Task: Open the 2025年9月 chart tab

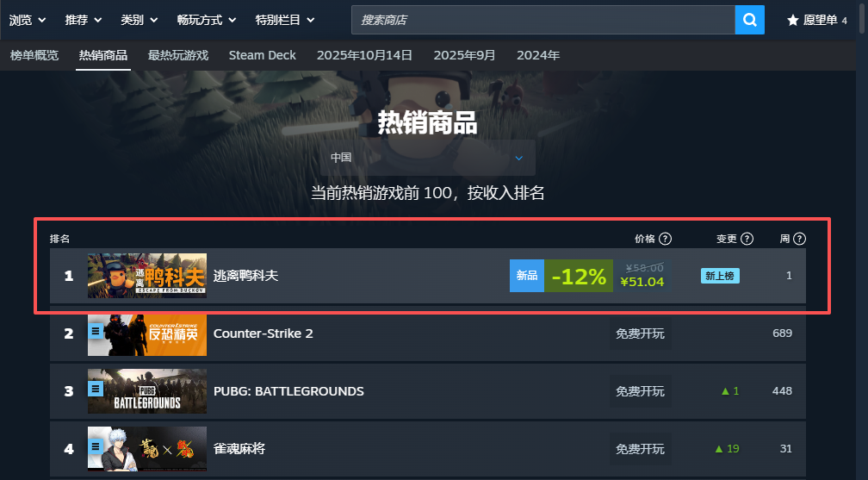Action: pos(464,55)
